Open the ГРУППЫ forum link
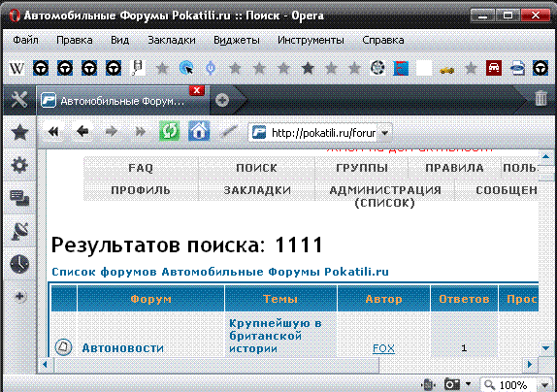This screenshot has width=557, height=392. [362, 168]
